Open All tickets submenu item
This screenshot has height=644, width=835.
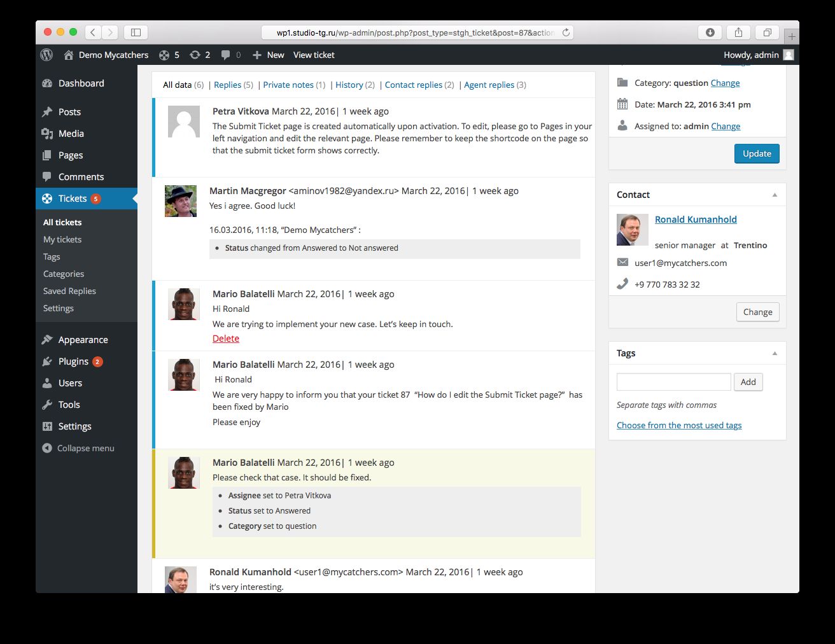pos(62,222)
